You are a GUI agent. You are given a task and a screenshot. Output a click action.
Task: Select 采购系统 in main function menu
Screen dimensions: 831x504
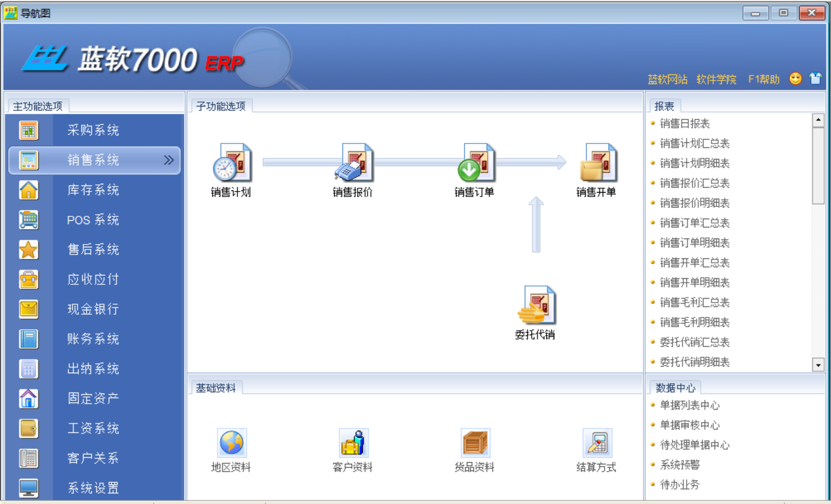pyautogui.click(x=93, y=130)
